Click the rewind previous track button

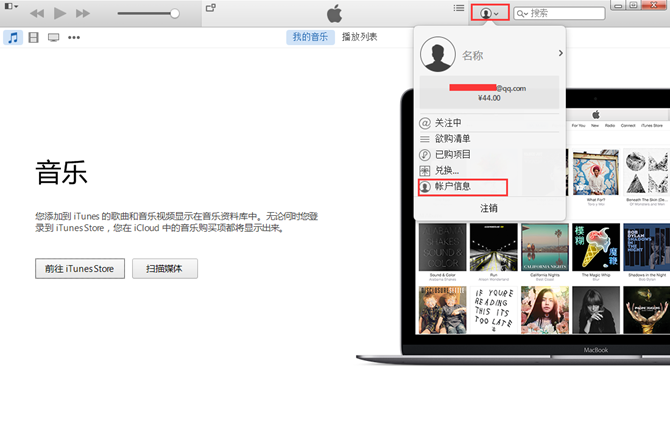(37, 14)
